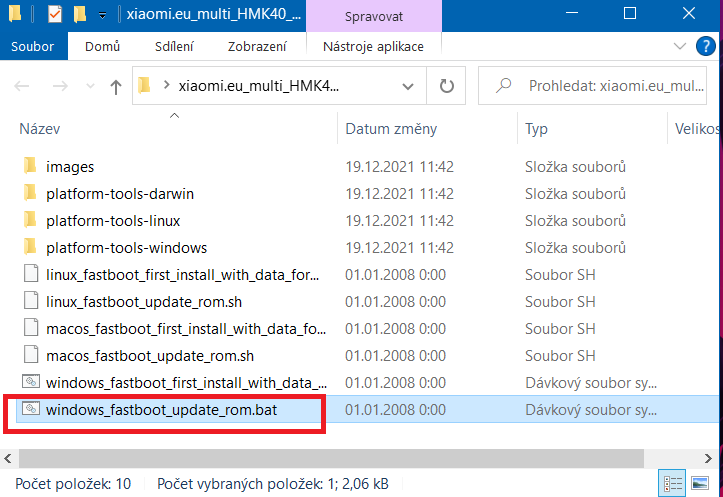The image size is (723, 497).
Task: Open the Nástroje aplikace tab
Action: (373, 46)
